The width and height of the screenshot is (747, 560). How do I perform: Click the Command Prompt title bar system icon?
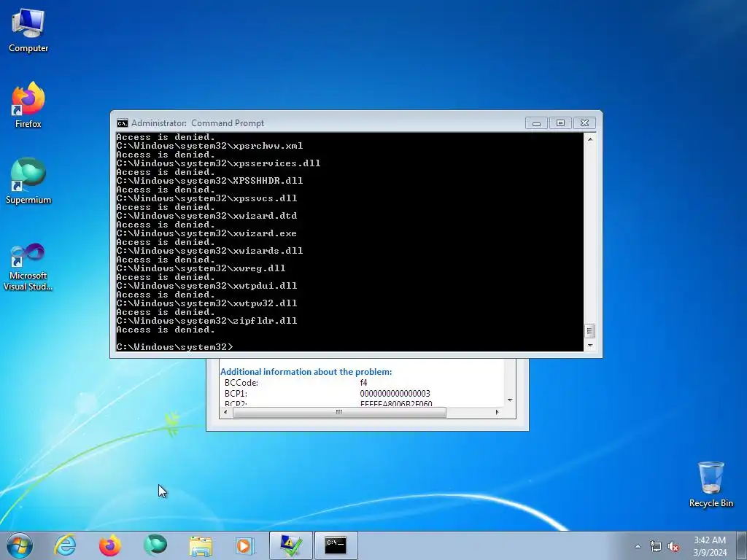pyautogui.click(x=123, y=123)
